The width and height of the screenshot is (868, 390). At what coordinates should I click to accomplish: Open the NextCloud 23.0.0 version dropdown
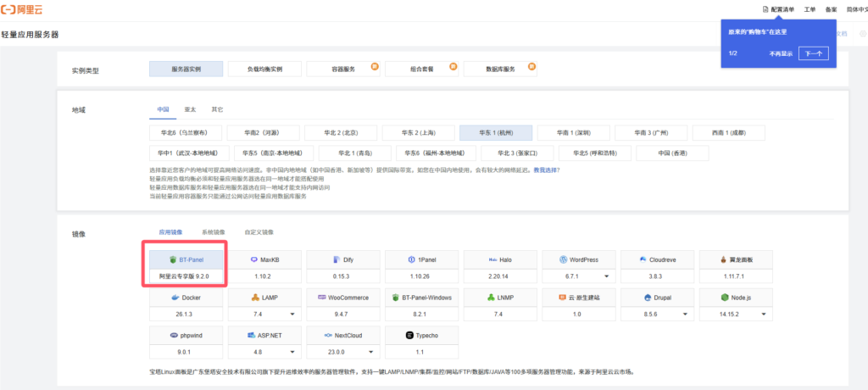(x=371, y=353)
